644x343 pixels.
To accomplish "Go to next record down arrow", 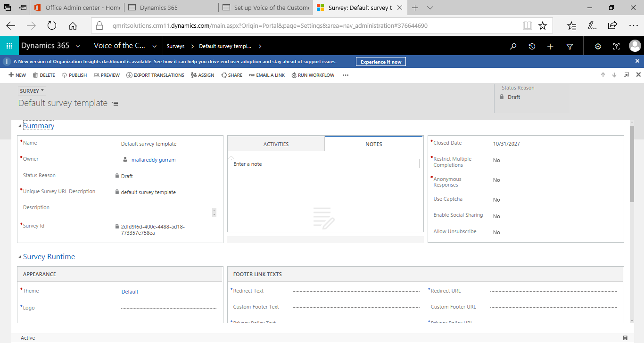I will click(x=614, y=75).
